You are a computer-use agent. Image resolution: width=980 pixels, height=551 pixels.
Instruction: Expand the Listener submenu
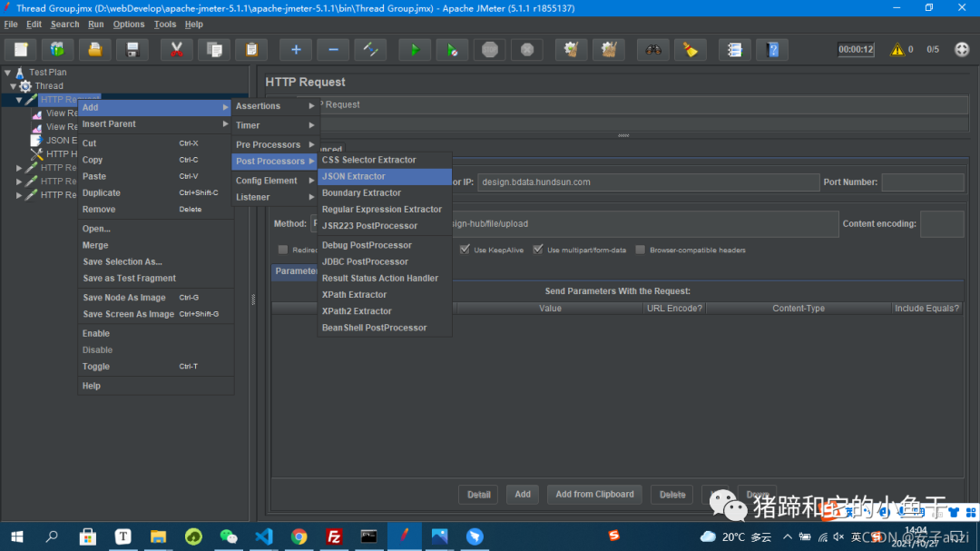pyautogui.click(x=275, y=197)
